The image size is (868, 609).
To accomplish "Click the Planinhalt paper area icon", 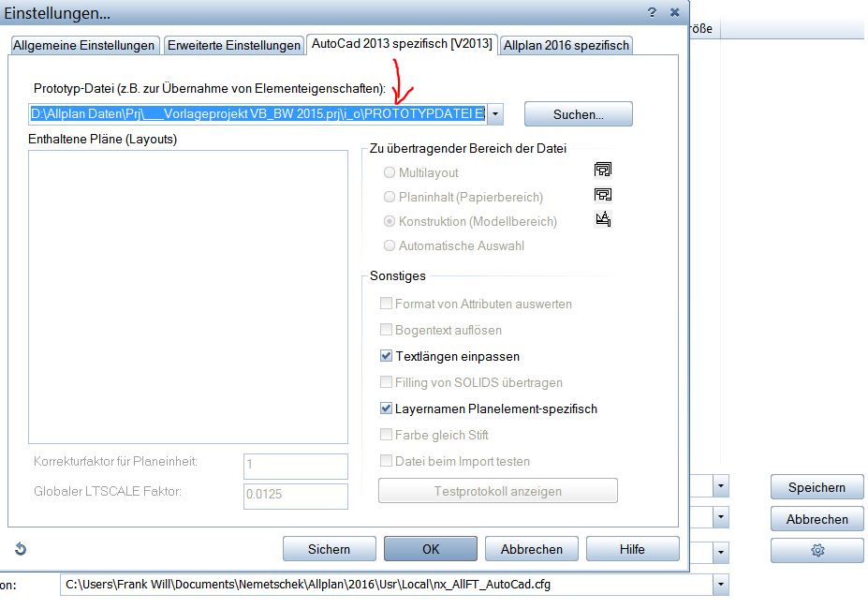I will (x=603, y=195).
